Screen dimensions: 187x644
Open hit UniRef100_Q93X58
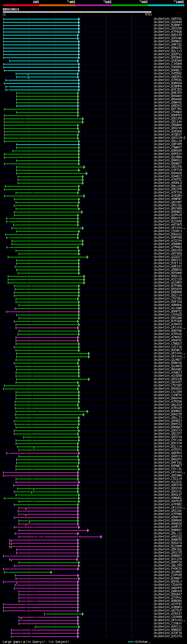[168, 28]
